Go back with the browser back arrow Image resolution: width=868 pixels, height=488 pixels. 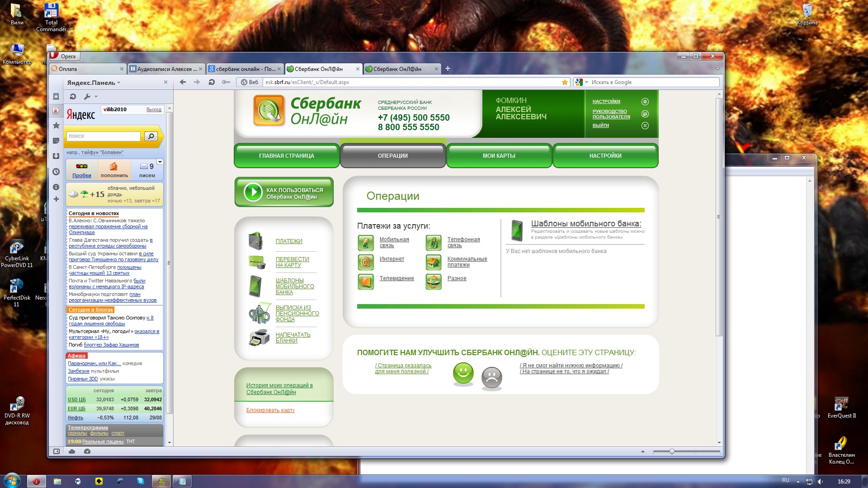click(x=183, y=82)
